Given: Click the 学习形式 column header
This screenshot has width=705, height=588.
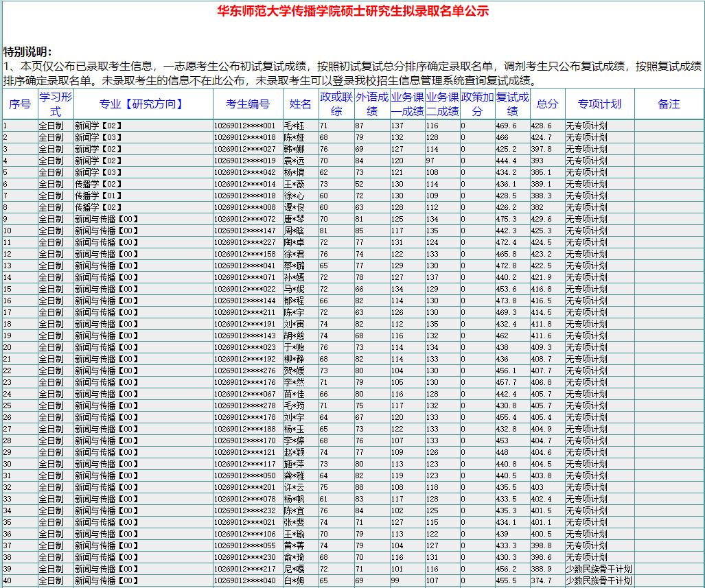Looking at the screenshot, I should click(55, 104).
